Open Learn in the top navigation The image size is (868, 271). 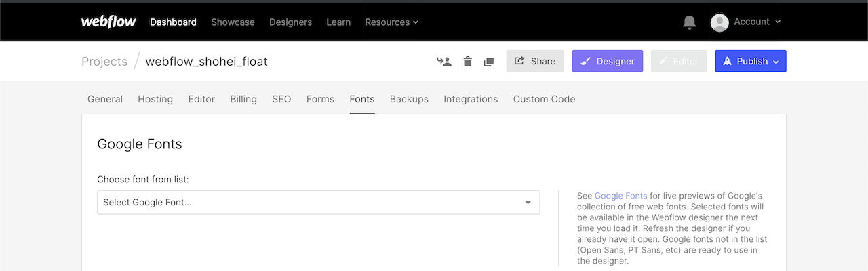(x=338, y=22)
